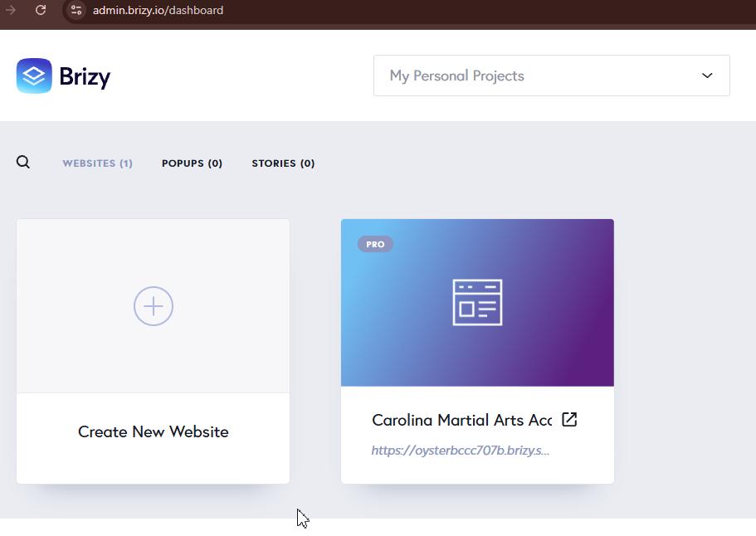This screenshot has height=536, width=756.
Task: Open the oysterbccc707b.brizy site URL link
Action: coord(460,451)
